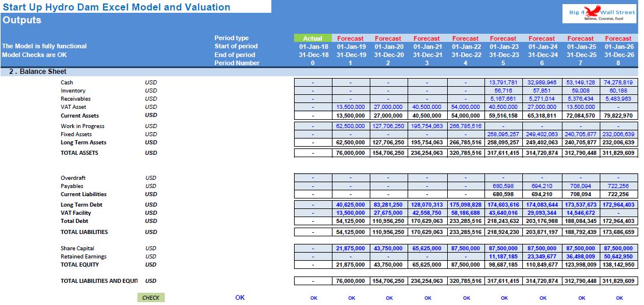Image resolution: width=644 pixels, height=305 pixels.
Task: Click Payables value 680,598
Action: tap(503, 186)
